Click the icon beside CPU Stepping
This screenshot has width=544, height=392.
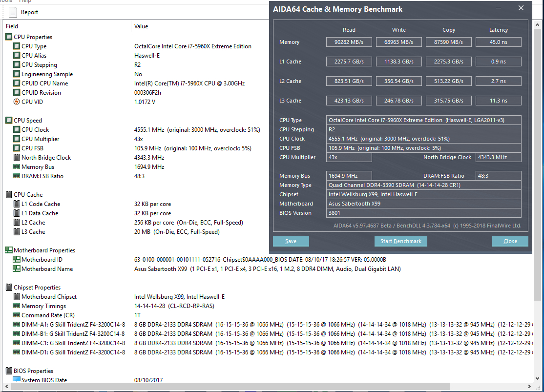[16, 64]
